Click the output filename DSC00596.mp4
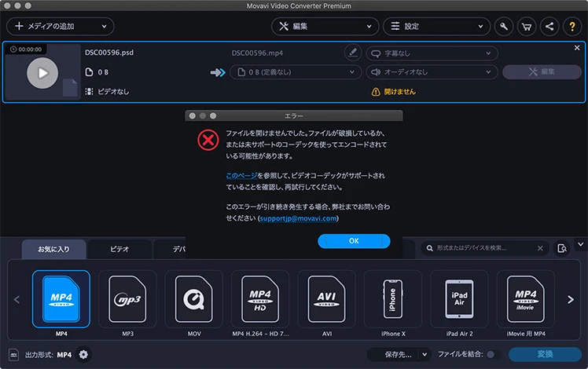The image size is (588, 369). pos(257,53)
